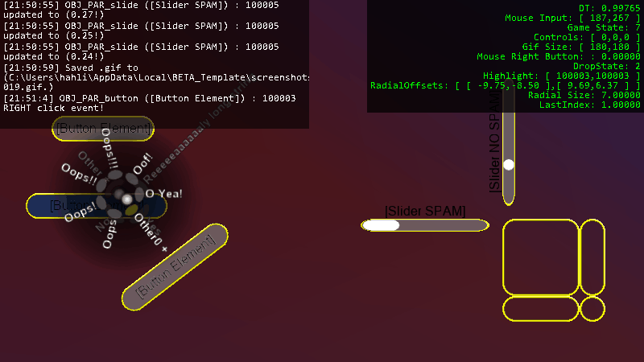Viewport: 644px width, 362px height.
Task: Click the dim gray ghost dot beside the cursor
Action: (119, 194)
